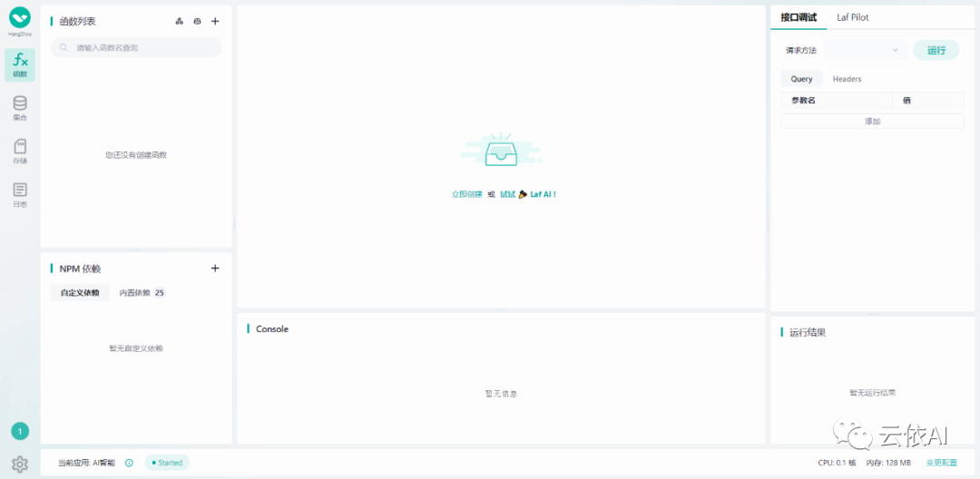Click the 运行 run button
The height and width of the screenshot is (479, 980).
[936, 50]
